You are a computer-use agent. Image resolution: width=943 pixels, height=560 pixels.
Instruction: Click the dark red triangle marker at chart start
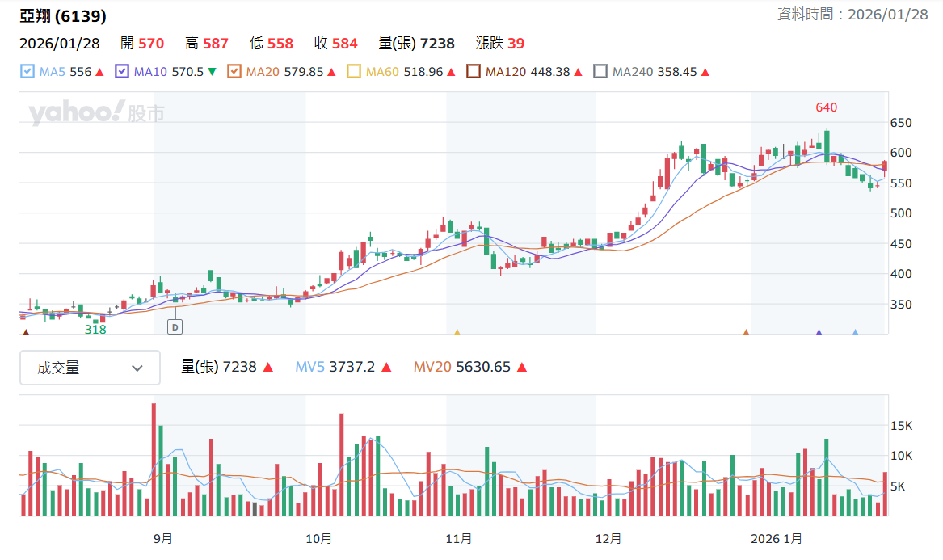pos(25,331)
